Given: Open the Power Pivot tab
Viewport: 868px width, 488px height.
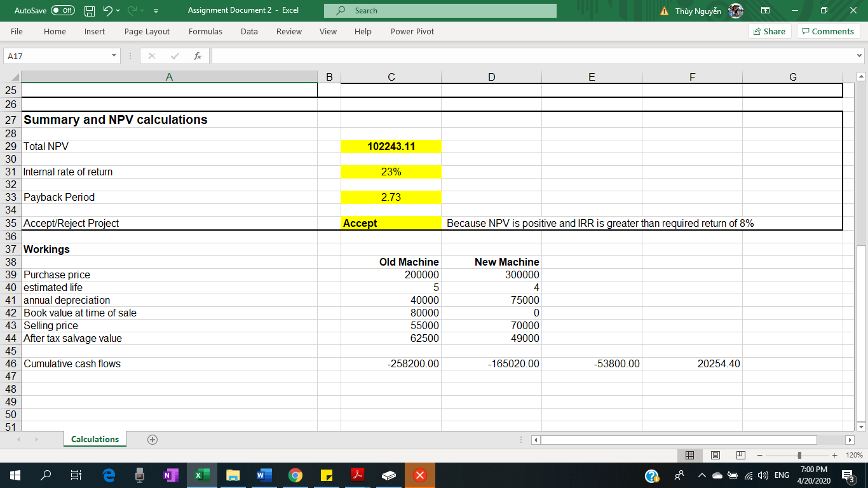Looking at the screenshot, I should point(412,31).
